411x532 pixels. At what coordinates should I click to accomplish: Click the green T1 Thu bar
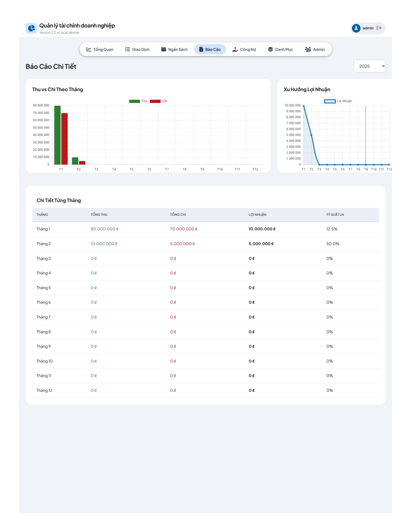pos(57,135)
